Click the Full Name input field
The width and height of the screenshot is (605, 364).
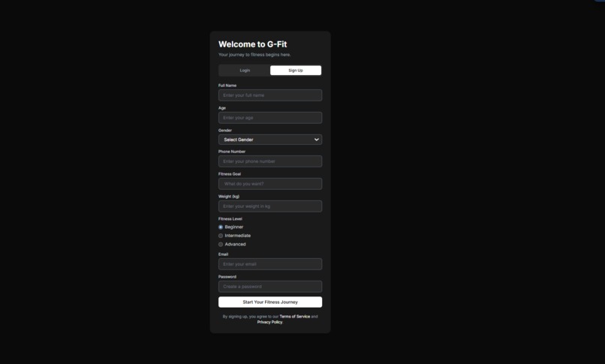[x=270, y=95]
